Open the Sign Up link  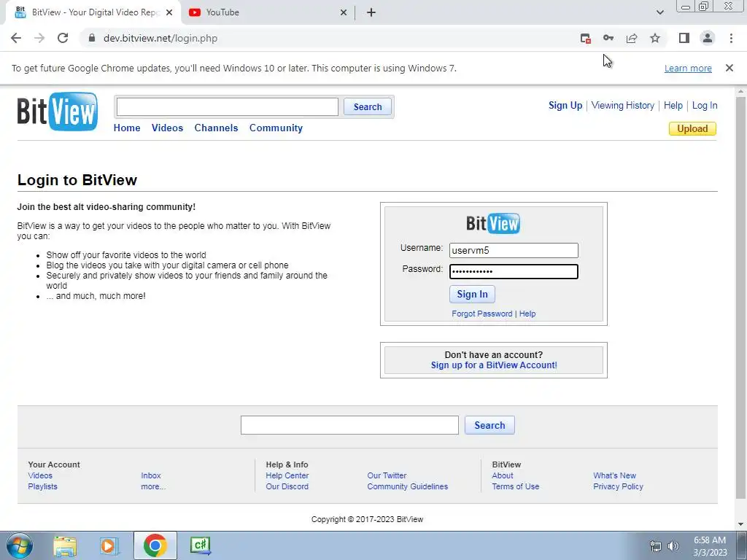pos(565,105)
